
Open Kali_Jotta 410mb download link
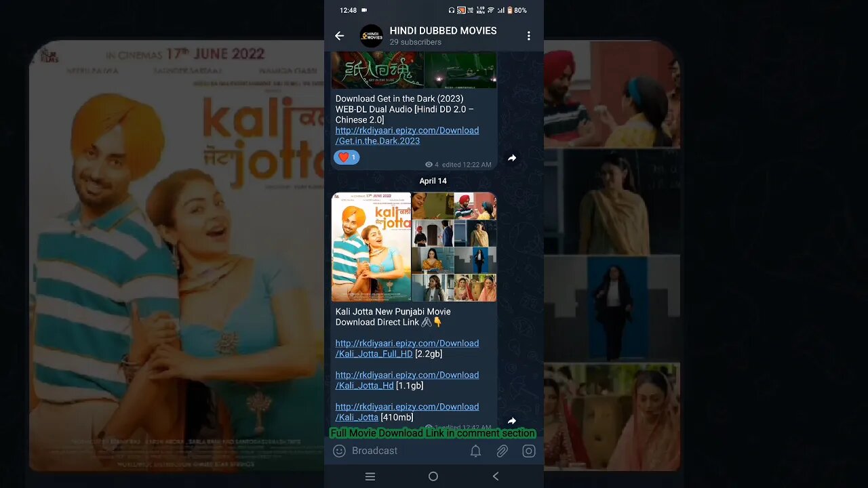407,412
